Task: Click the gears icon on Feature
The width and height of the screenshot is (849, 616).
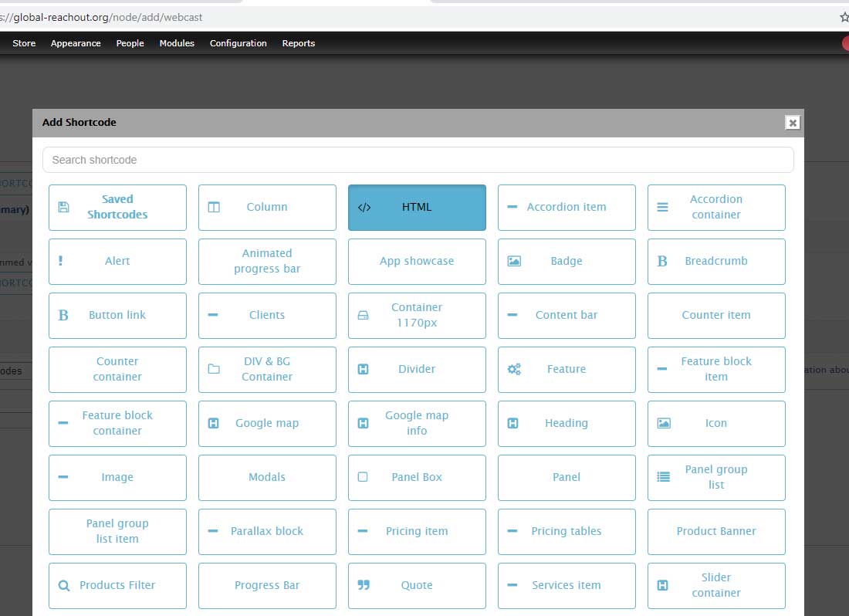Action: (x=514, y=369)
